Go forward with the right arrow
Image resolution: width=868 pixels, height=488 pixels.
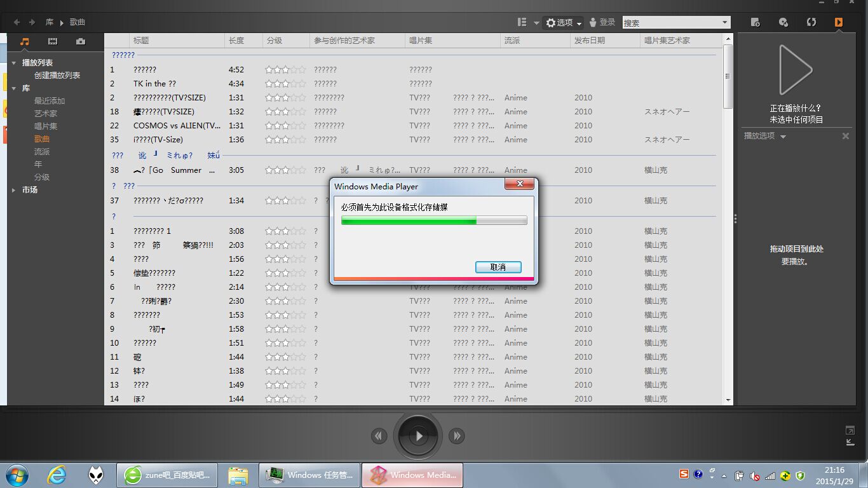tap(32, 22)
